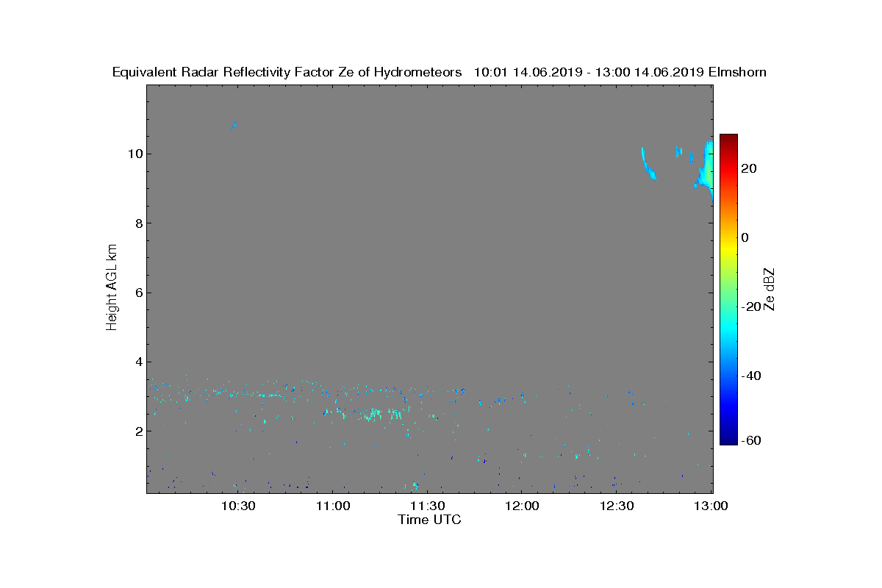Click the cirrus echo at 10 km near 13:00

coord(706,169)
